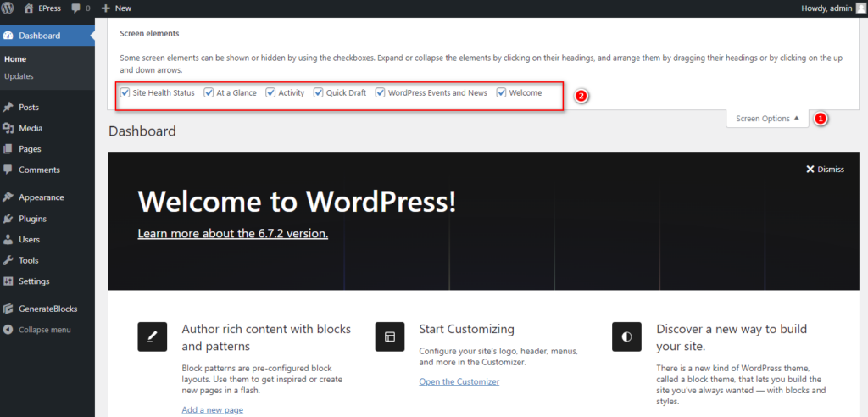Click the Dismiss X icon on welcome panel
The image size is (868, 417).
tap(810, 169)
